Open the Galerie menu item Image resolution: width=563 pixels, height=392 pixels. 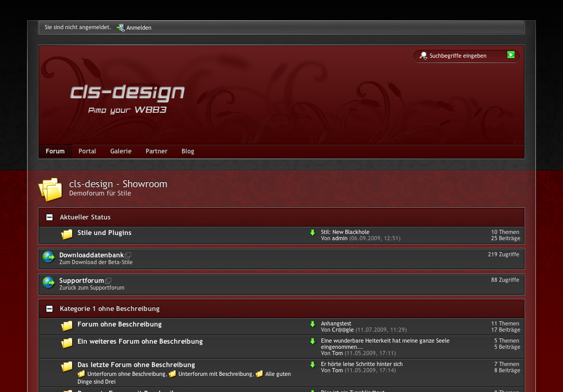(121, 151)
